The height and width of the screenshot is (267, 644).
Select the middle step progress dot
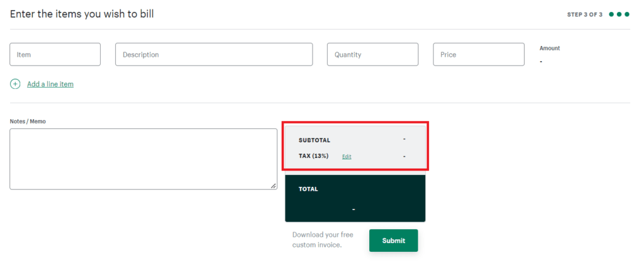click(x=619, y=14)
